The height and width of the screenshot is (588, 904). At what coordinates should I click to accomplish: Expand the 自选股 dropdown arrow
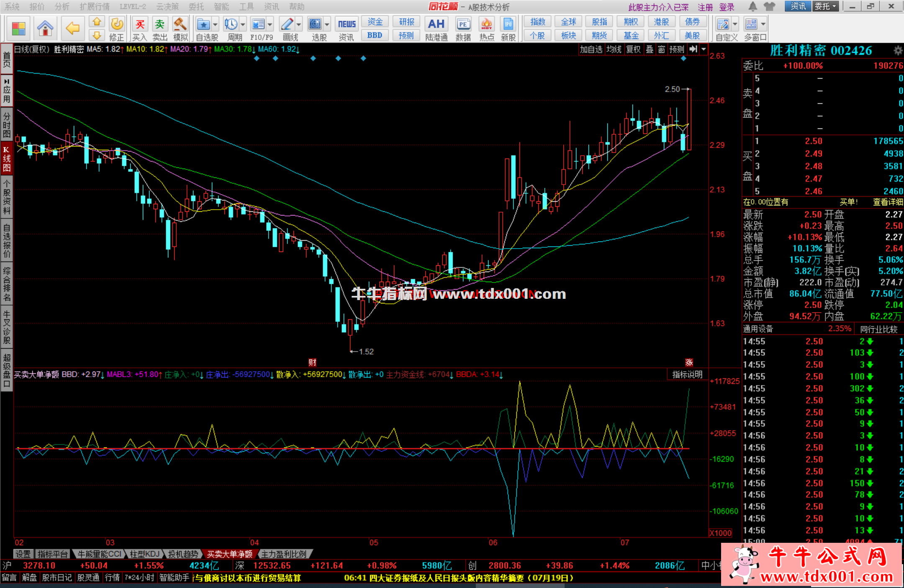pos(215,24)
